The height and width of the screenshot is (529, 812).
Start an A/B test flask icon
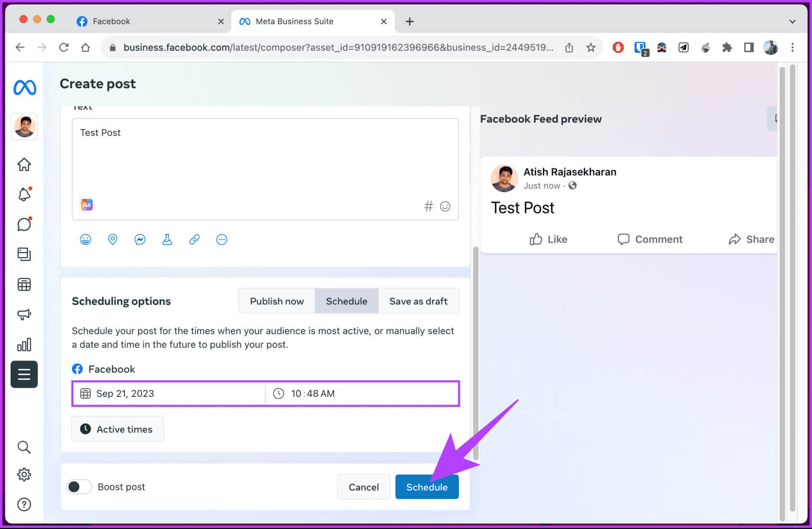[167, 239]
